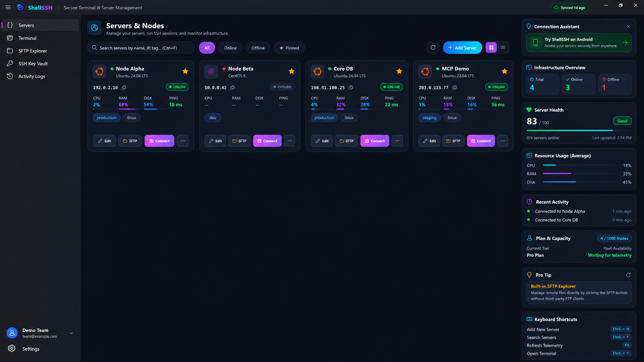Open Terminal from the sidebar

(x=40, y=38)
